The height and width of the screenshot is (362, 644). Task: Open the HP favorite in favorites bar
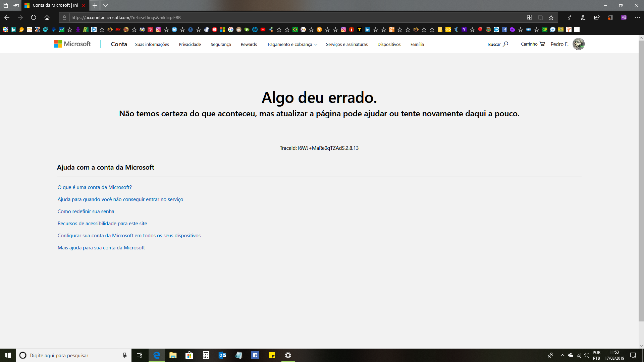pos(255,29)
